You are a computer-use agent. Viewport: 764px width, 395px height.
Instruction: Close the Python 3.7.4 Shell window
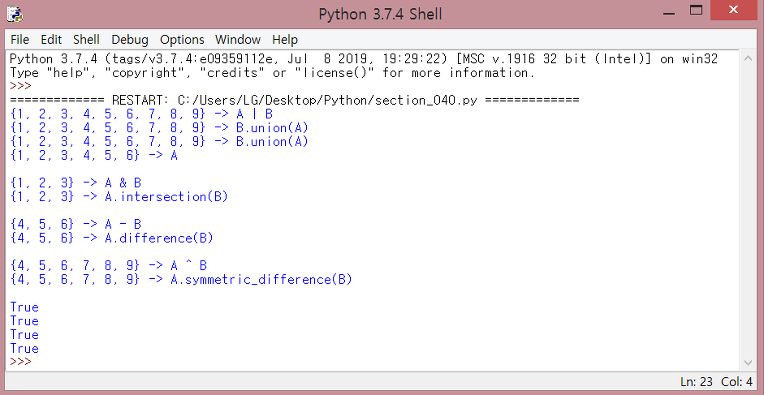pos(733,11)
